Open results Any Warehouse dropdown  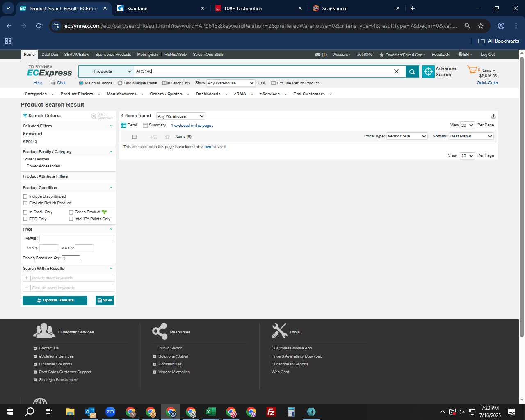tap(180, 116)
